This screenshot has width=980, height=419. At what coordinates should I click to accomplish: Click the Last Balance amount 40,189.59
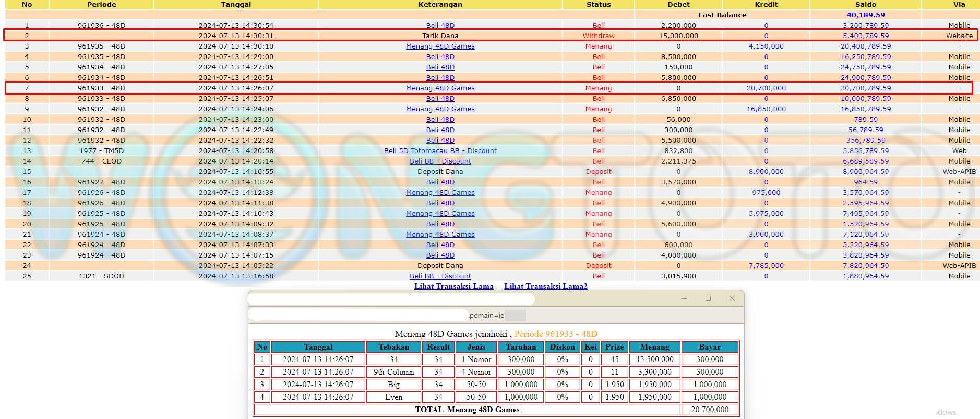(x=865, y=15)
